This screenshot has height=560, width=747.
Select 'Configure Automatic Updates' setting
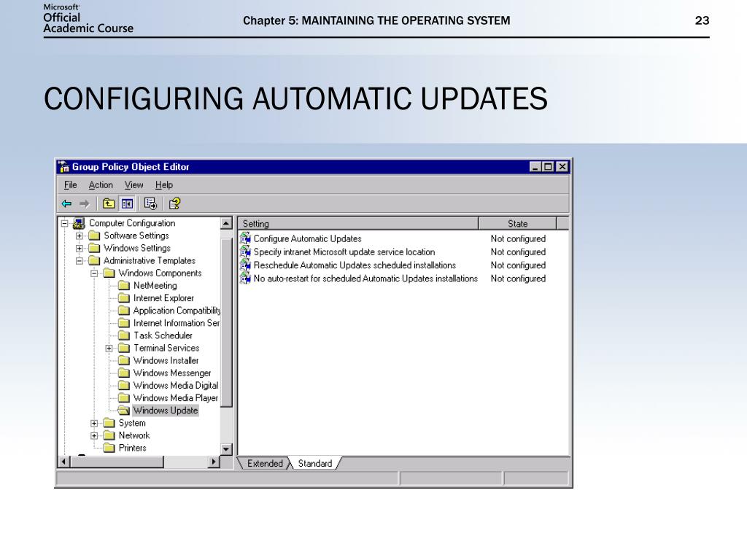click(x=307, y=238)
